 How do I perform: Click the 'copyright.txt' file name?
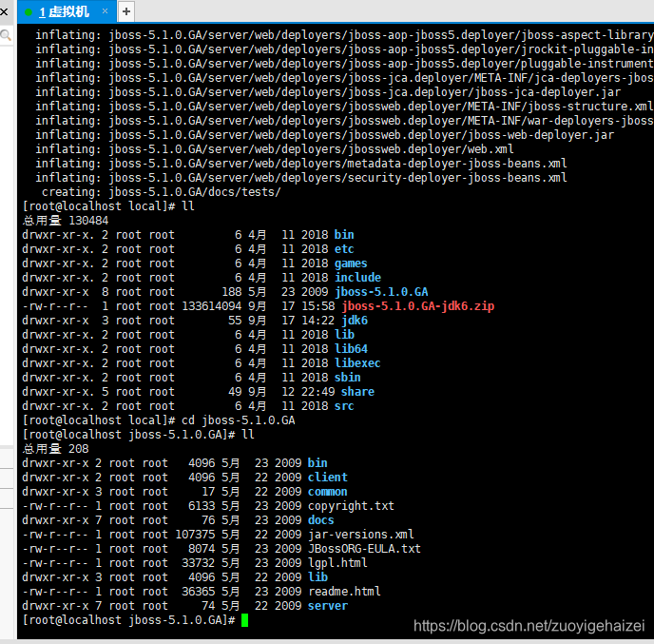coord(351,506)
